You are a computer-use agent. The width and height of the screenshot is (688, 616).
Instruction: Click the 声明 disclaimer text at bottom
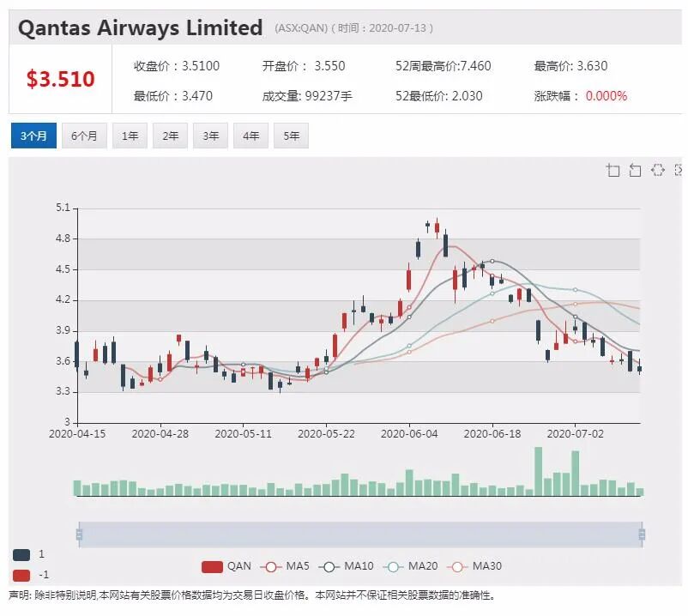click(253, 595)
